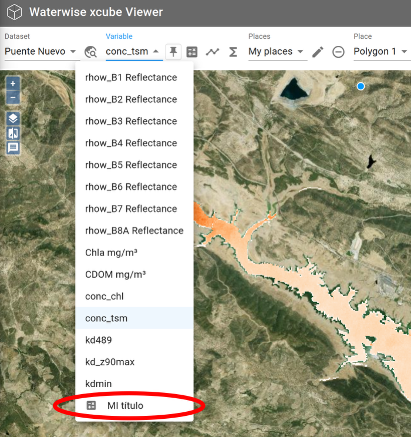Expand the Puente Nuevo dataset dropdown
412x438 pixels.
click(40, 52)
